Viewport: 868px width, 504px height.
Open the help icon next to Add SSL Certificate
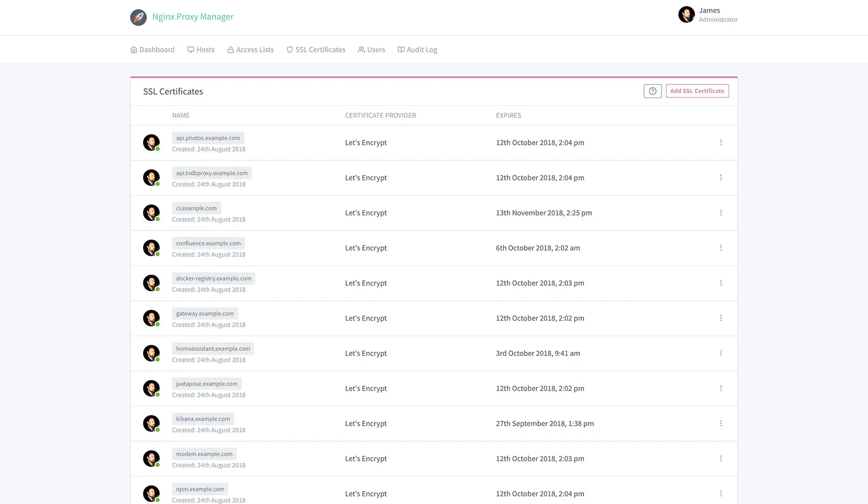[x=652, y=91]
